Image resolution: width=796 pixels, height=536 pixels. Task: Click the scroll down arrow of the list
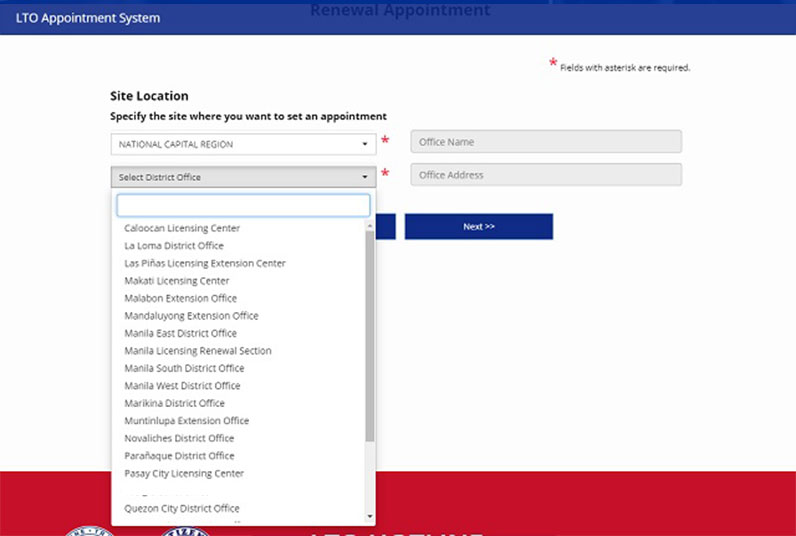370,517
